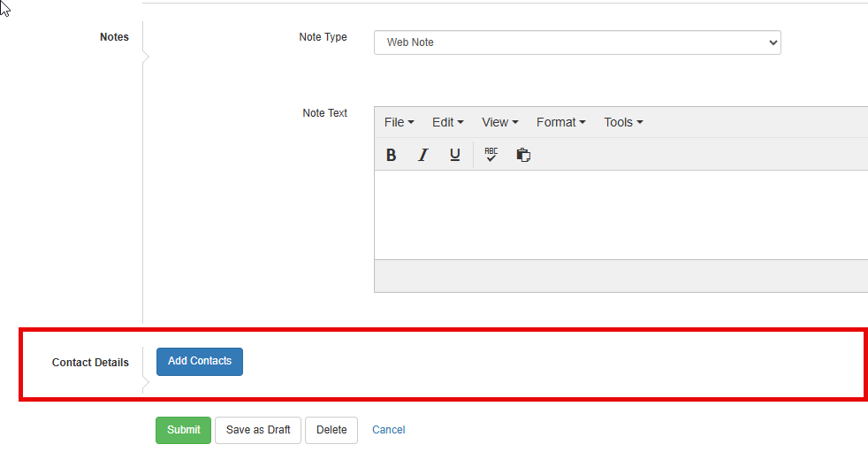The width and height of the screenshot is (868, 460).
Task: Select the Notes section label
Action: tap(114, 37)
